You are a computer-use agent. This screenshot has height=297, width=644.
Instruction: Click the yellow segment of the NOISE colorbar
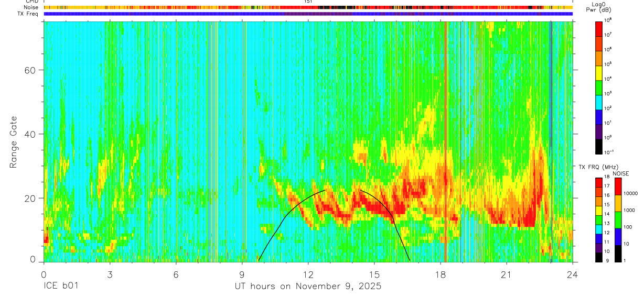point(618,203)
